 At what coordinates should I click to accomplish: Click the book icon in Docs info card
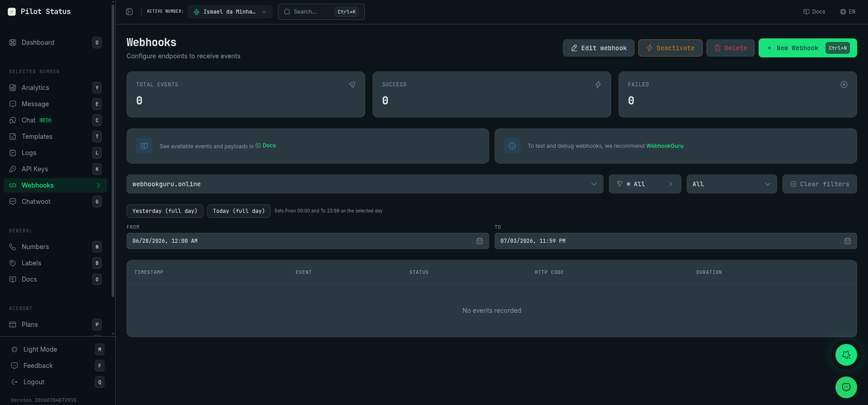click(x=144, y=146)
